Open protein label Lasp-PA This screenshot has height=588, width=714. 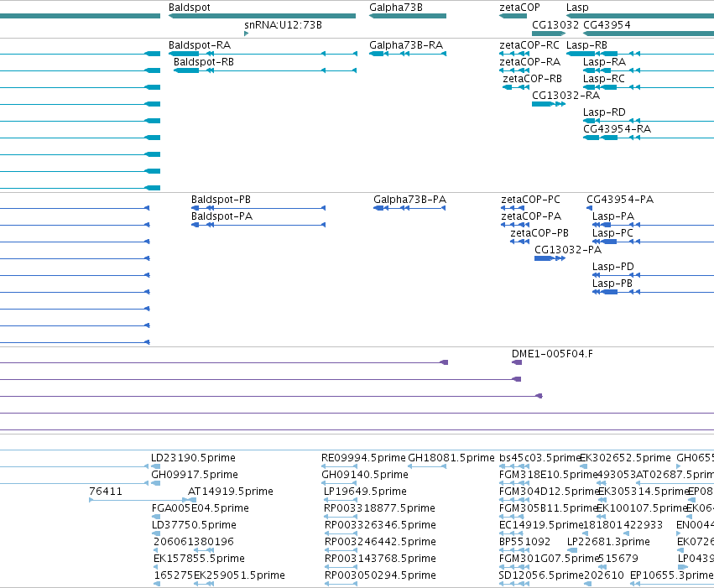tap(613, 216)
